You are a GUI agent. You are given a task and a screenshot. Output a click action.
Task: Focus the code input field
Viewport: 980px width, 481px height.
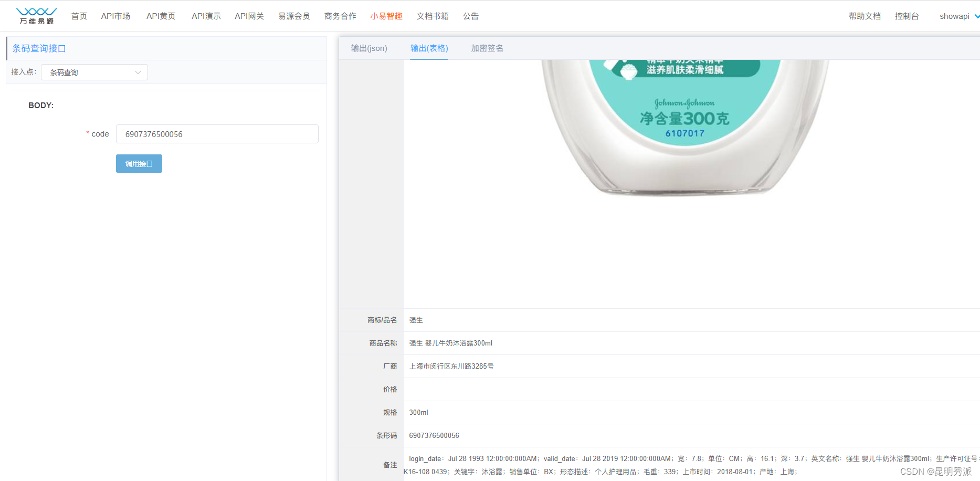217,134
